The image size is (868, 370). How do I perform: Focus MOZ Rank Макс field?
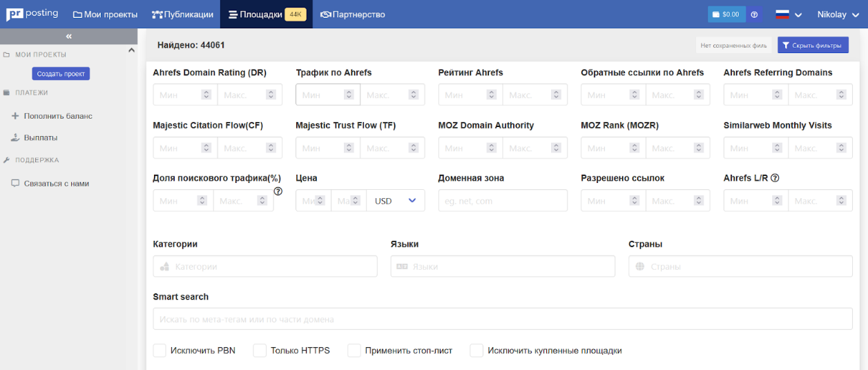pos(677,148)
